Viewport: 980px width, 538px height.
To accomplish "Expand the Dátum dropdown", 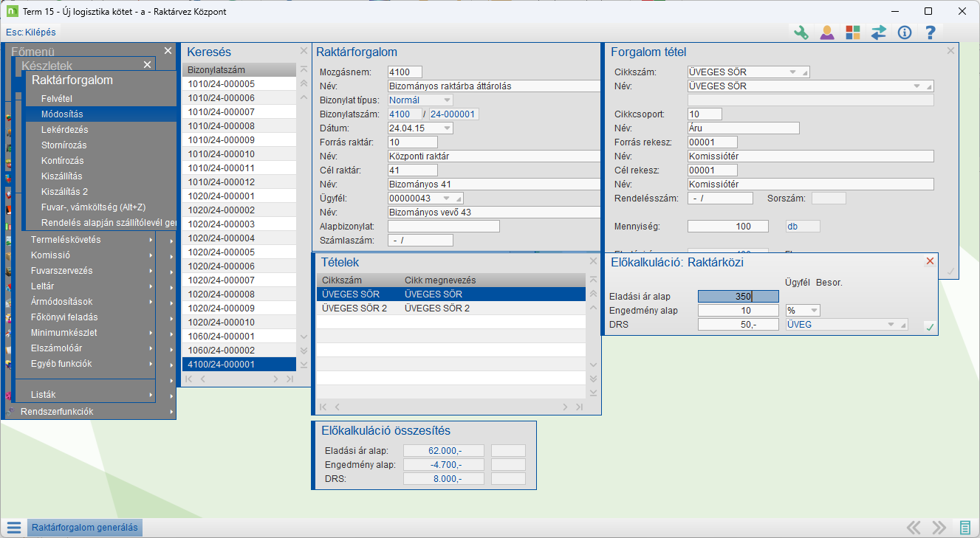I will click(447, 128).
